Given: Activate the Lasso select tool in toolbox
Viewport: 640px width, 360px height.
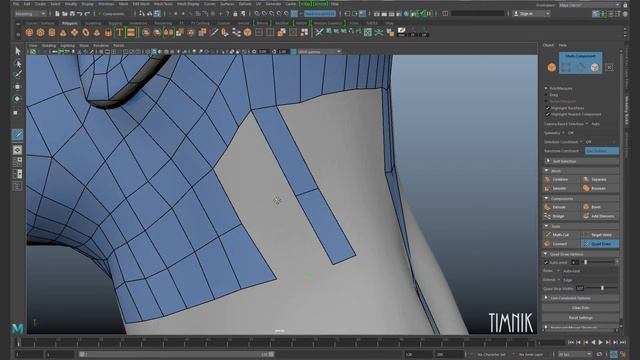Looking at the screenshot, I should click(x=18, y=63).
